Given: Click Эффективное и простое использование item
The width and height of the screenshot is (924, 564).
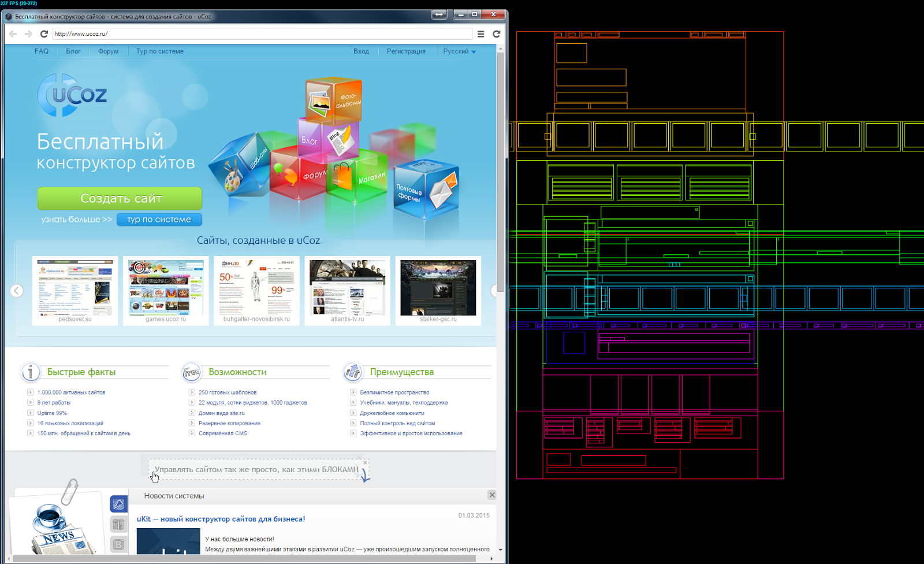Looking at the screenshot, I should click(412, 433).
